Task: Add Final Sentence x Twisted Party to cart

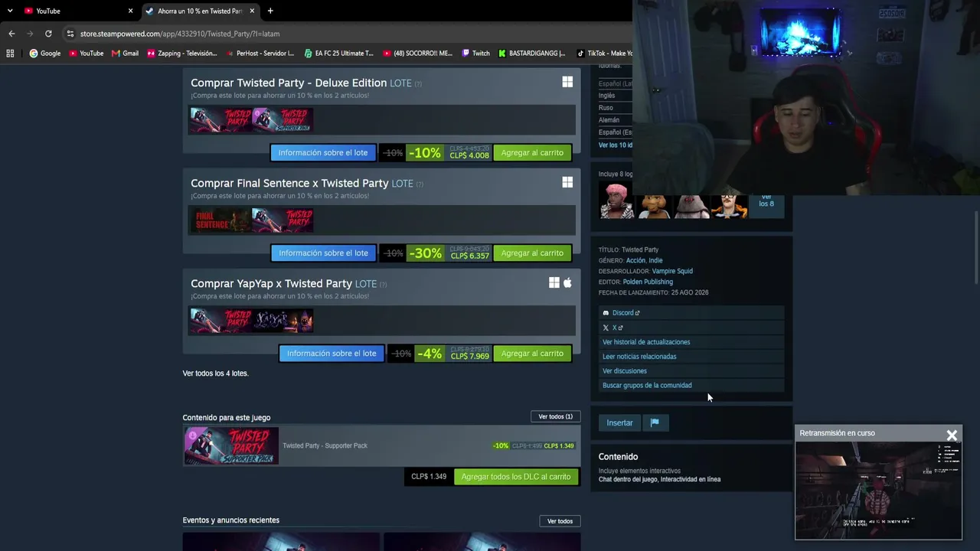Action: (532, 253)
